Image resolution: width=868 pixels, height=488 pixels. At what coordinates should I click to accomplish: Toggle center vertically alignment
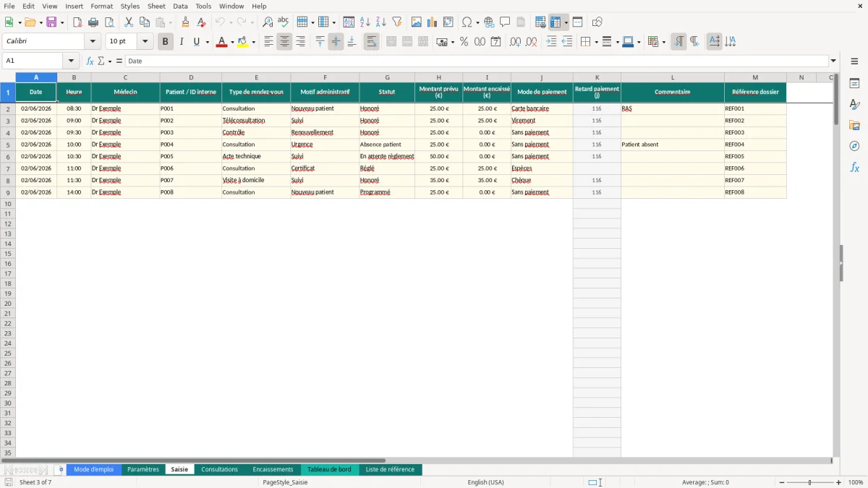click(336, 42)
